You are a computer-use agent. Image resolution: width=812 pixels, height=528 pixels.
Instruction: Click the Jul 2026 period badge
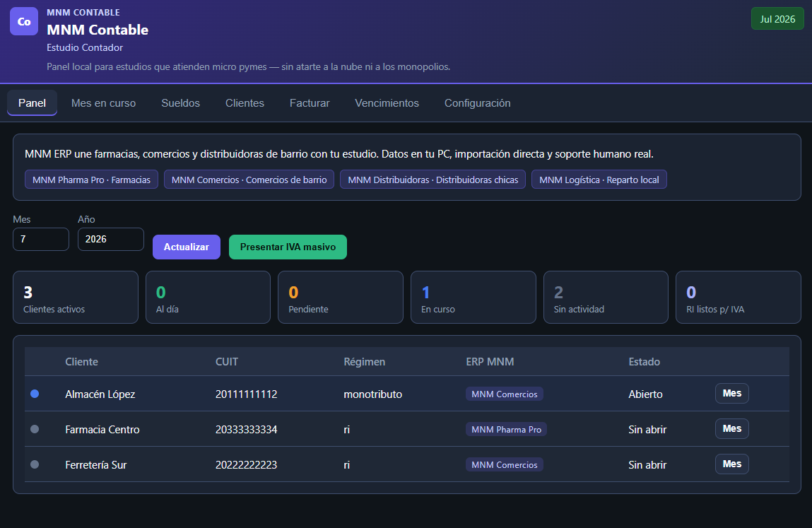(777, 19)
